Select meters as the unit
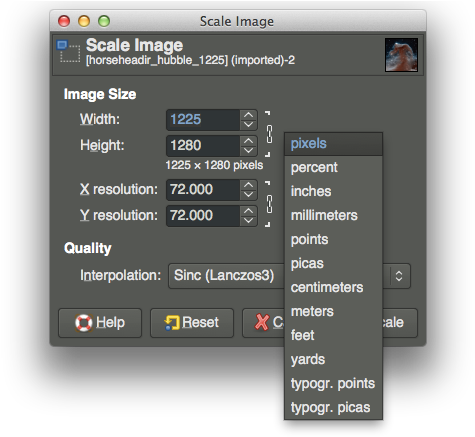The image size is (475, 437). click(333, 311)
